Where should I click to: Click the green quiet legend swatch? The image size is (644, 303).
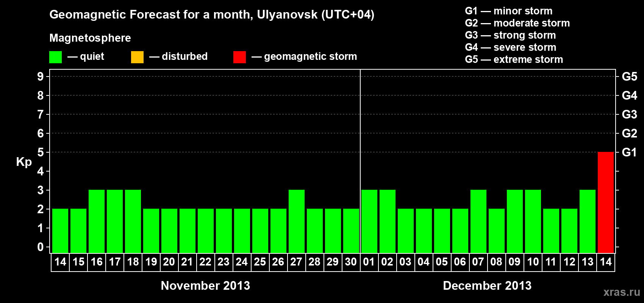[x=55, y=57]
